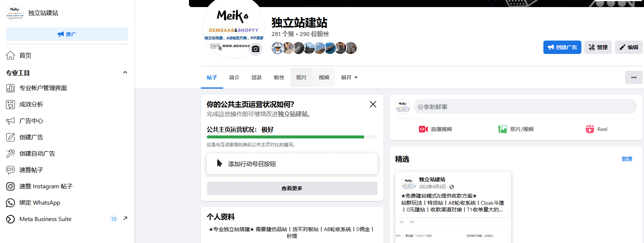Click 管理 link in 精选 section
Screen dimensions: 644x243
(627, 159)
